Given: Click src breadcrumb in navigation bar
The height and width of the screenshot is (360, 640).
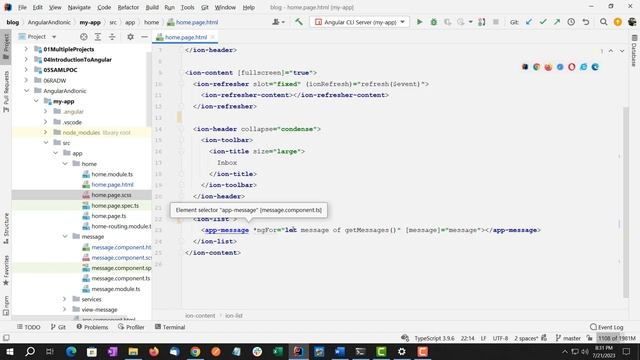Looking at the screenshot, I should [x=113, y=22].
